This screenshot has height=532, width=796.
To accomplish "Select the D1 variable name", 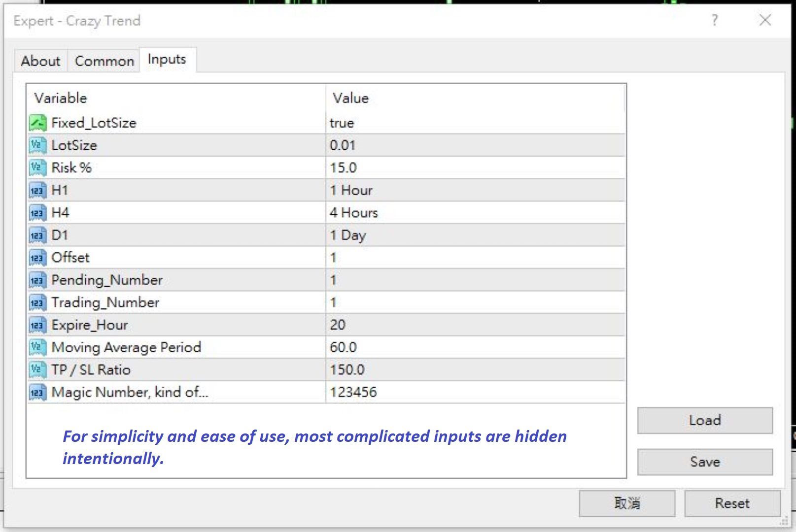I will [60, 235].
